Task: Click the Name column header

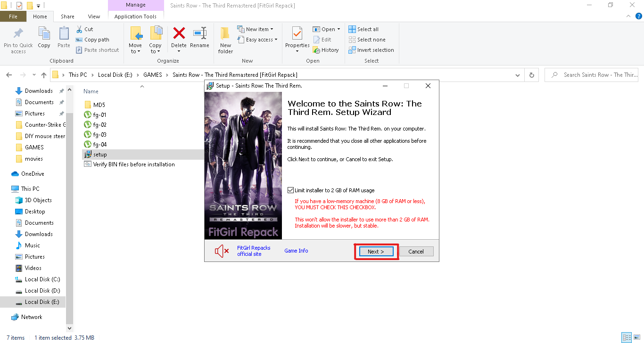Action: click(91, 91)
